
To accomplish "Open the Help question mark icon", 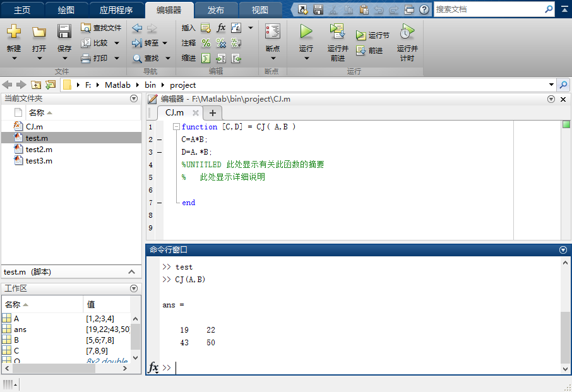I will (x=424, y=9).
